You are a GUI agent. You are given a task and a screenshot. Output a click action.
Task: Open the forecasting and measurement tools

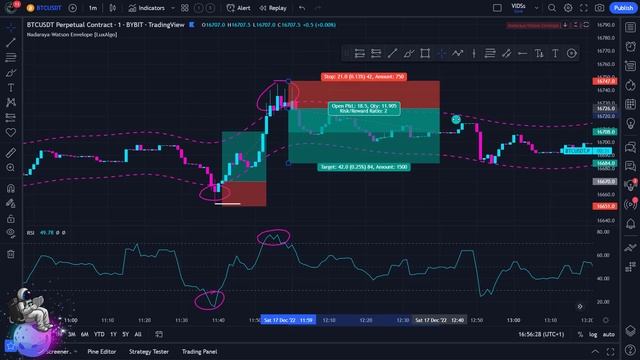[11, 118]
